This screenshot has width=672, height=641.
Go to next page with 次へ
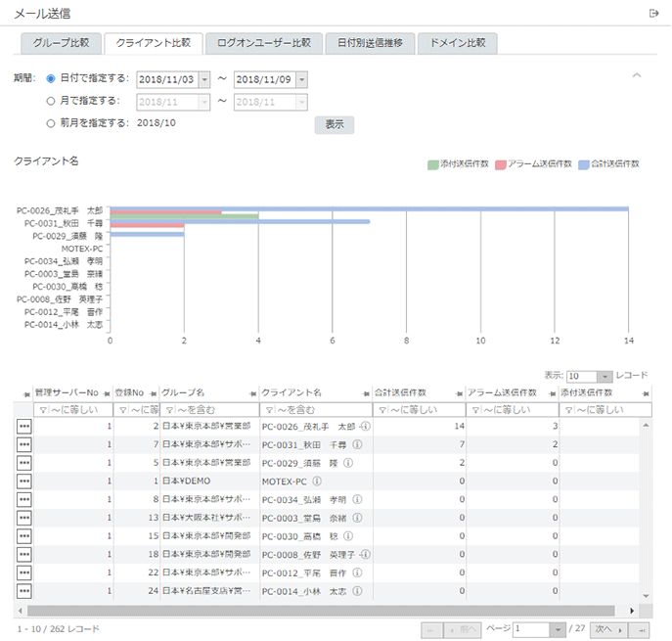(x=607, y=629)
